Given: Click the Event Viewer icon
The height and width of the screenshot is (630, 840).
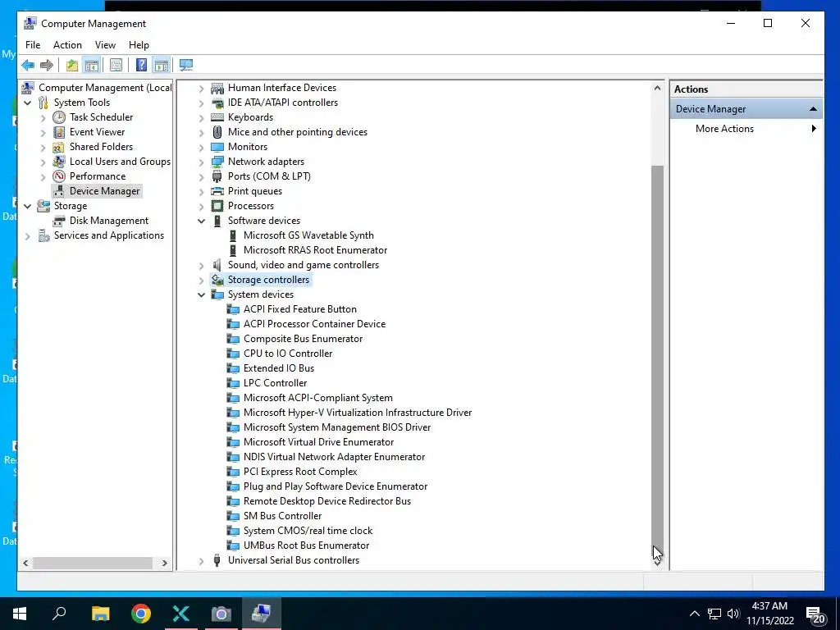Looking at the screenshot, I should (59, 132).
